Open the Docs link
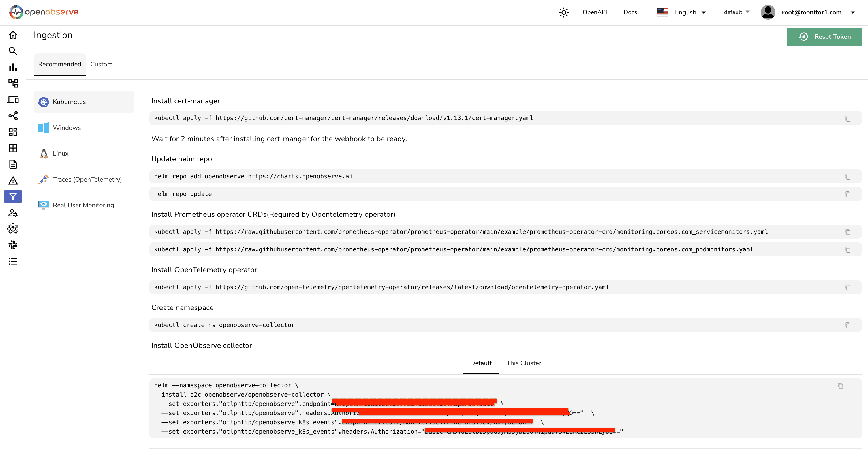Screen dimensions: 868x452 [630, 12]
